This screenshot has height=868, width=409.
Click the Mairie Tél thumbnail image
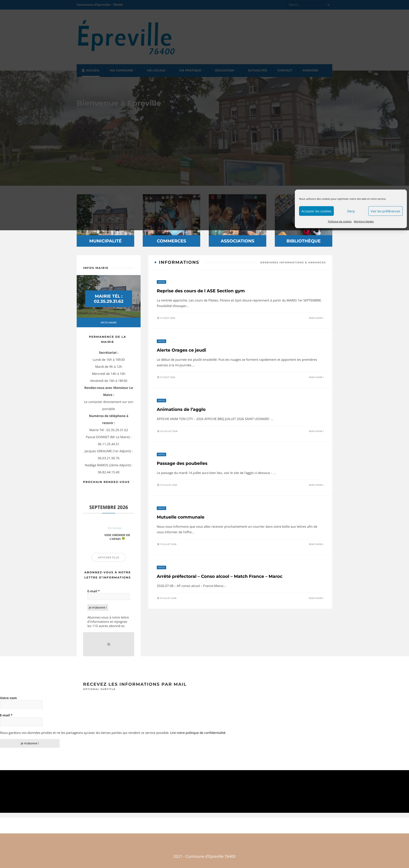(x=108, y=297)
